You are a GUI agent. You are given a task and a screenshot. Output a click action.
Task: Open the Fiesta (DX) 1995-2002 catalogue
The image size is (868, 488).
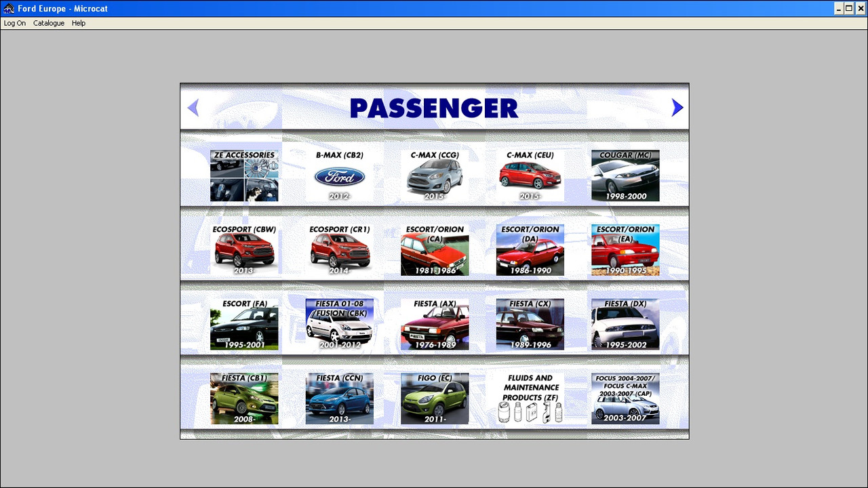pos(625,325)
